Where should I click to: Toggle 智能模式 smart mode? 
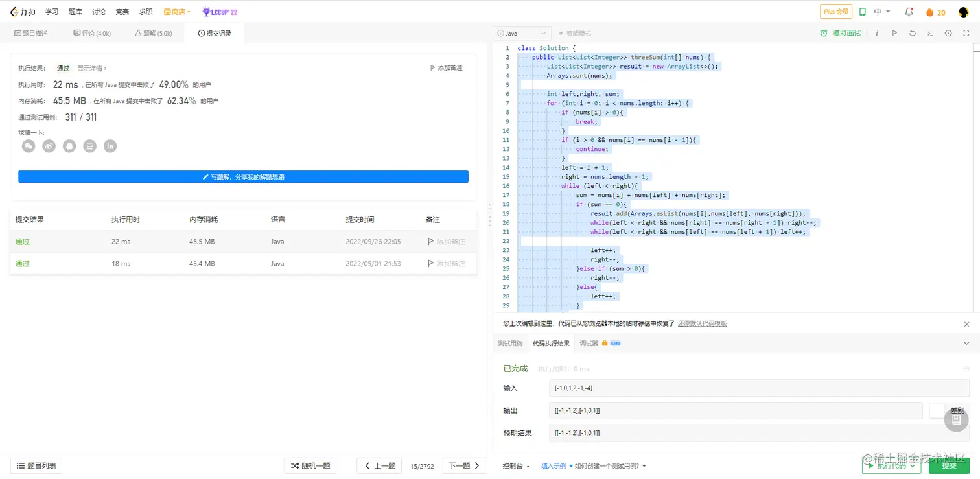(575, 33)
